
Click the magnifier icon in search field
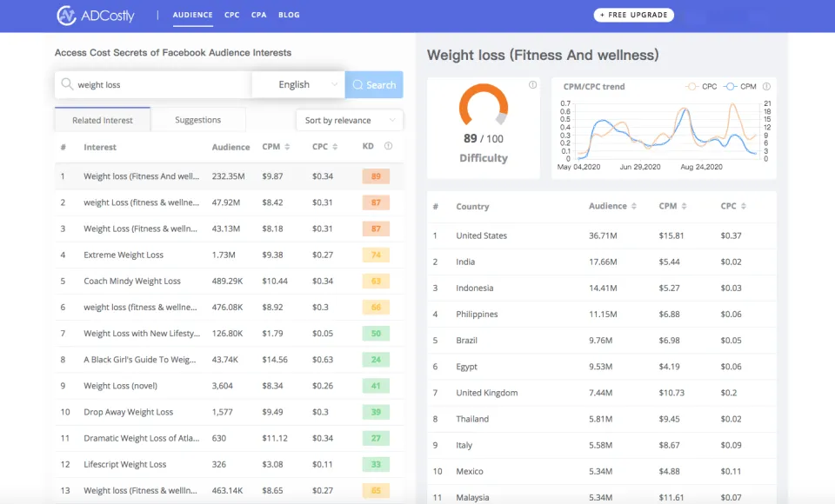[67, 85]
